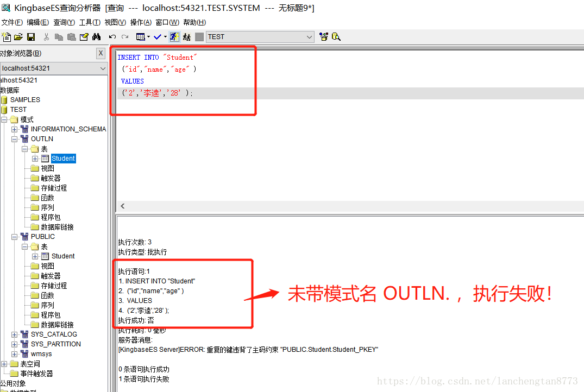
Task: Collapse the 表 folder under PUBLIC
Action: coord(24,246)
